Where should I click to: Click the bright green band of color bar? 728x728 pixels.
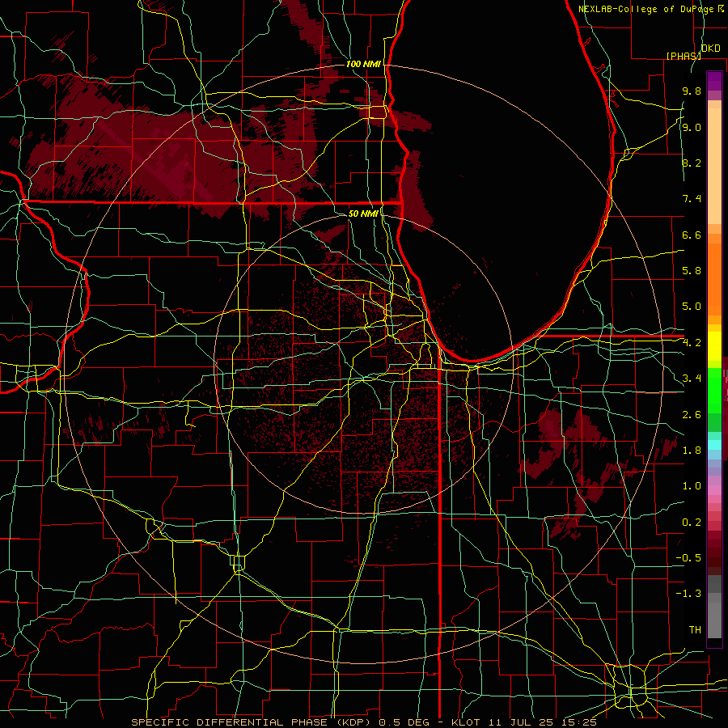[x=714, y=390]
